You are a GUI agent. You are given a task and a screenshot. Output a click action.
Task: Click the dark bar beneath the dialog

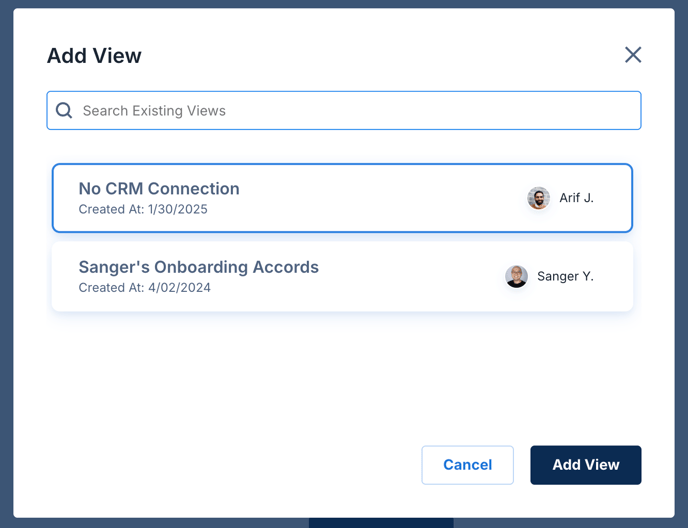tap(381, 523)
